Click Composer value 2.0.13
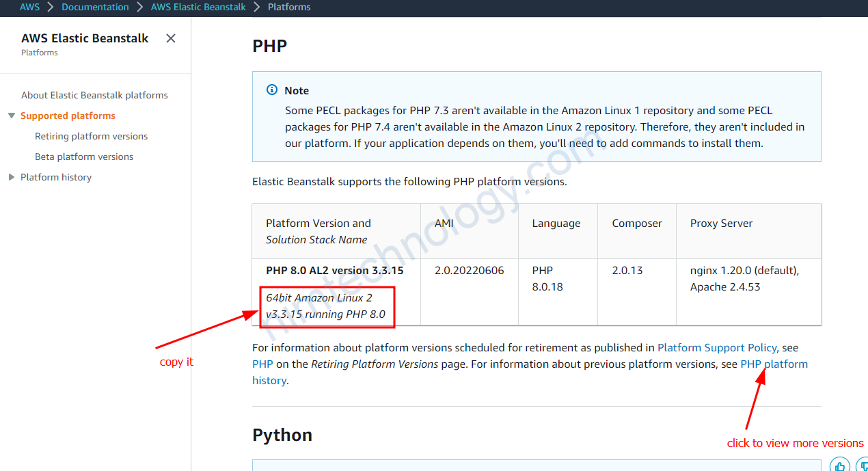 click(627, 270)
